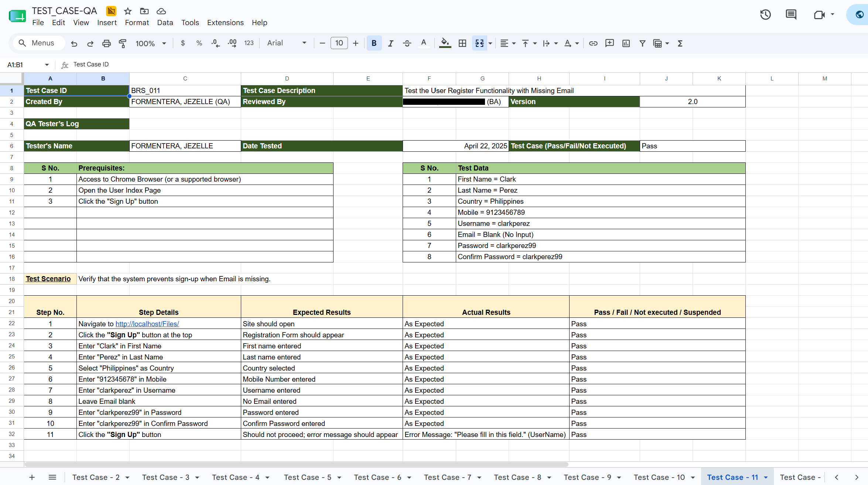This screenshot has height=485, width=868.
Task: Open the borders tool
Action: pyautogui.click(x=462, y=43)
